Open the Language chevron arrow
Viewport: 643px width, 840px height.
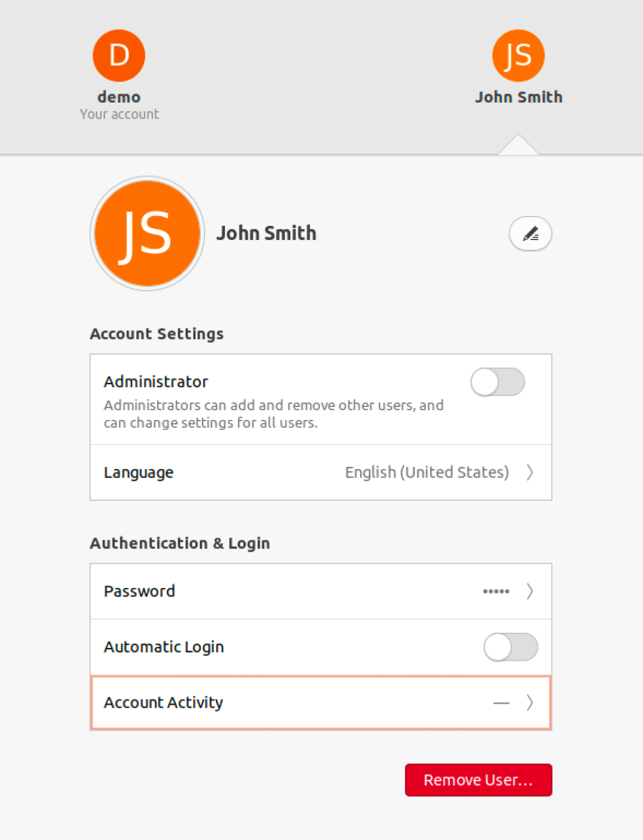pos(530,472)
